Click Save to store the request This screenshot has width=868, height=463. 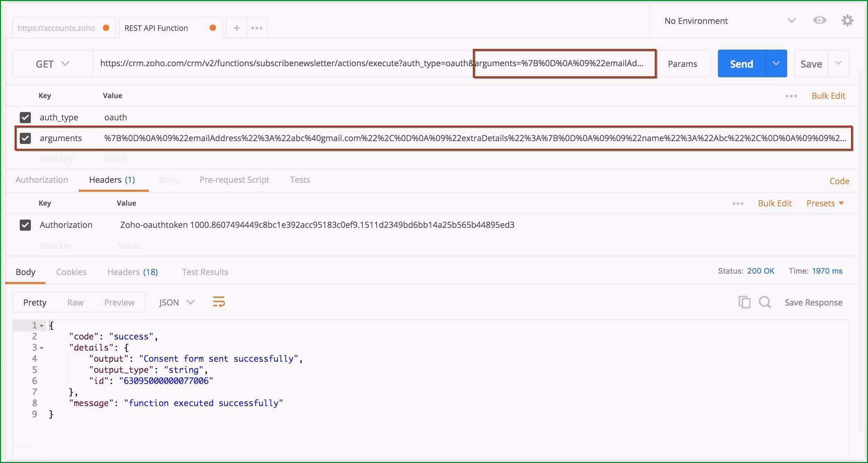(811, 63)
